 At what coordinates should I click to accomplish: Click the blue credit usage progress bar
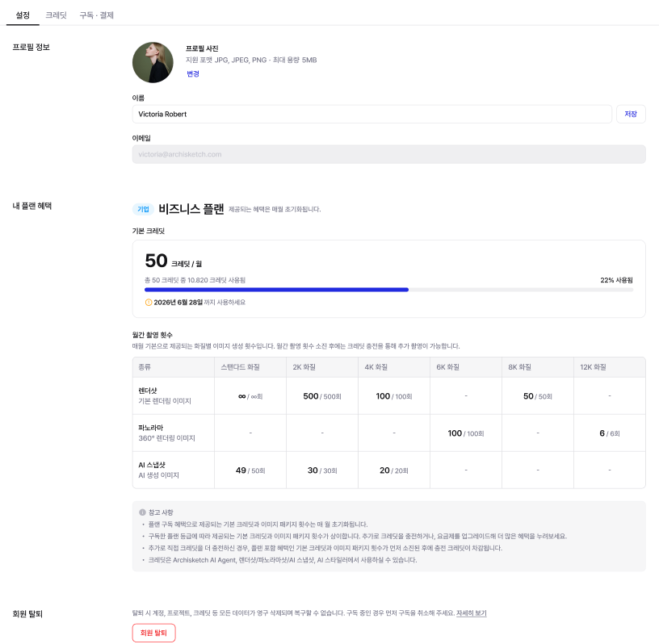click(x=276, y=290)
